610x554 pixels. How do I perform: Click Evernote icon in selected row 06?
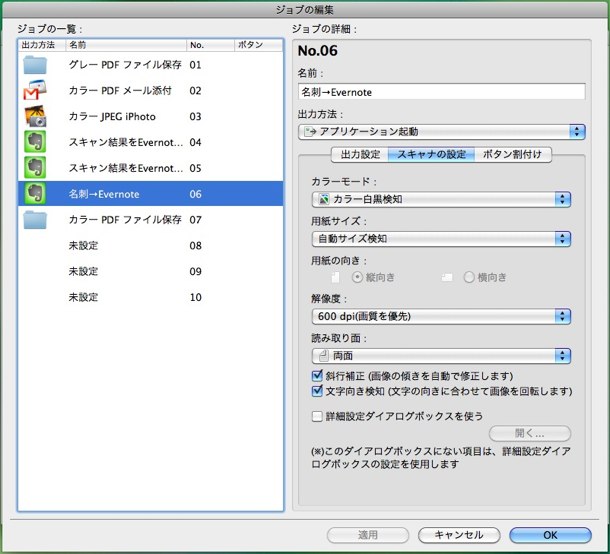[x=35, y=193]
